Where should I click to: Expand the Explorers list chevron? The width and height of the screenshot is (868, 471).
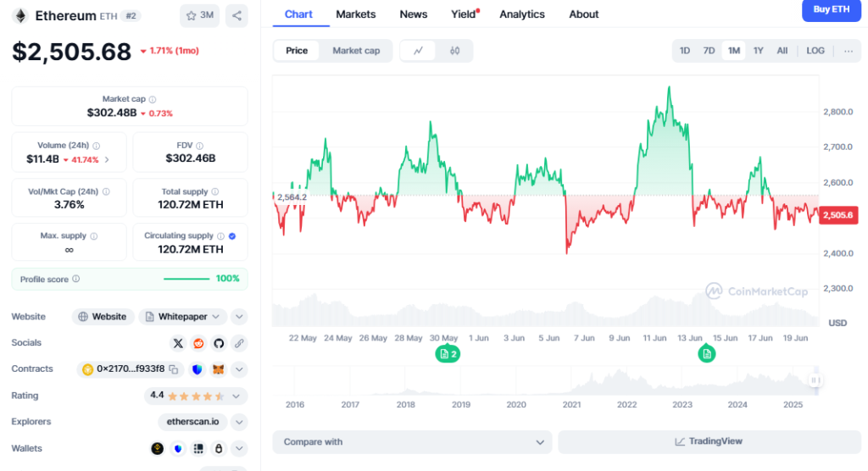tap(239, 422)
